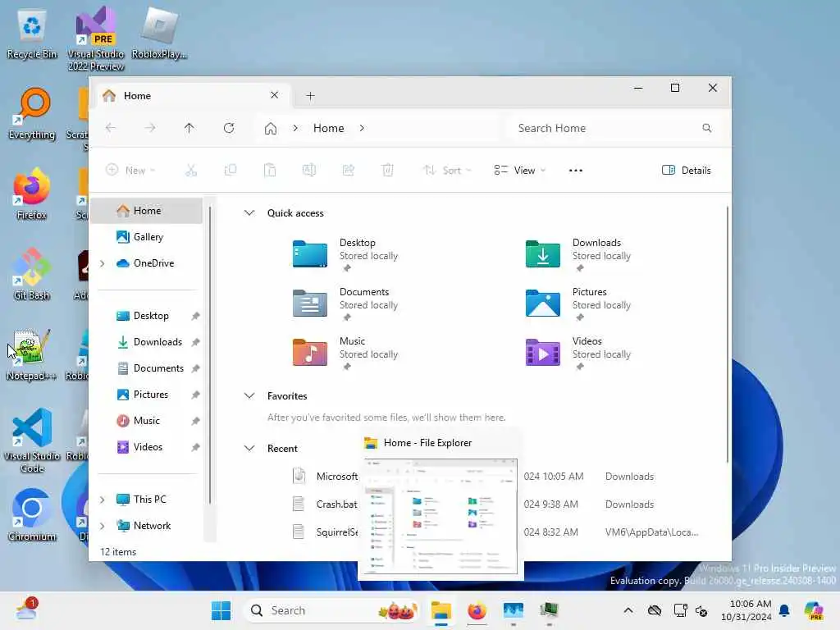Select the Crash.bat recent file

click(x=336, y=504)
